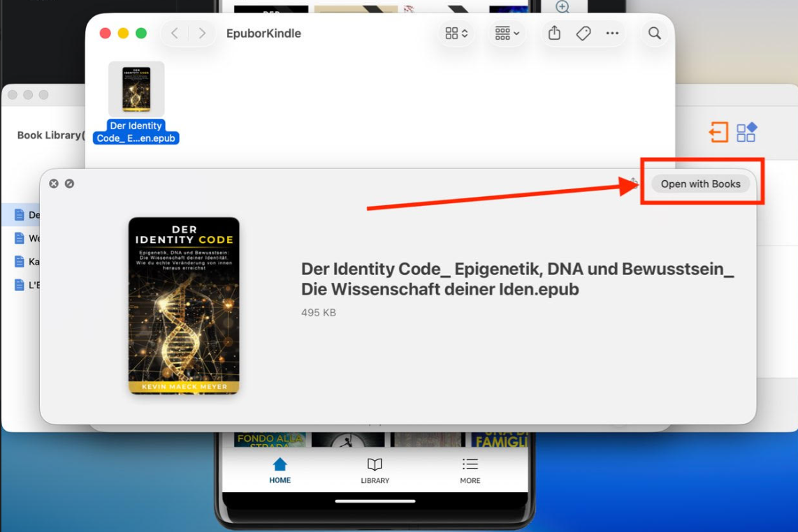Open the MORE tab in the Kindle app
Image resolution: width=798 pixels, height=532 pixels.
pyautogui.click(x=470, y=471)
